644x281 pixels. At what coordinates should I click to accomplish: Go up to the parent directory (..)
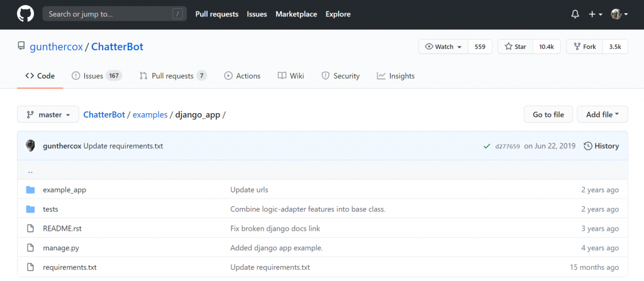30,170
